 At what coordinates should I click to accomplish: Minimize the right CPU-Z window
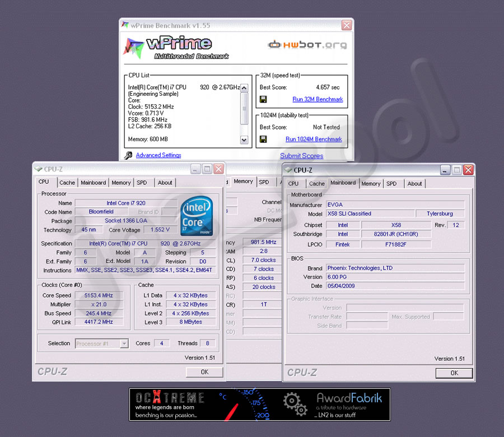pos(445,170)
